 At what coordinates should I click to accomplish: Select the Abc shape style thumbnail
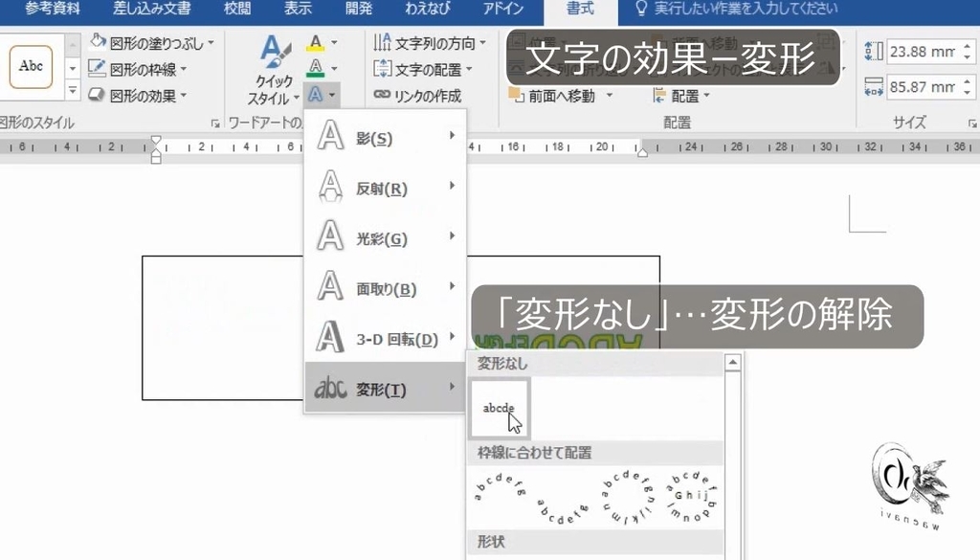(32, 66)
